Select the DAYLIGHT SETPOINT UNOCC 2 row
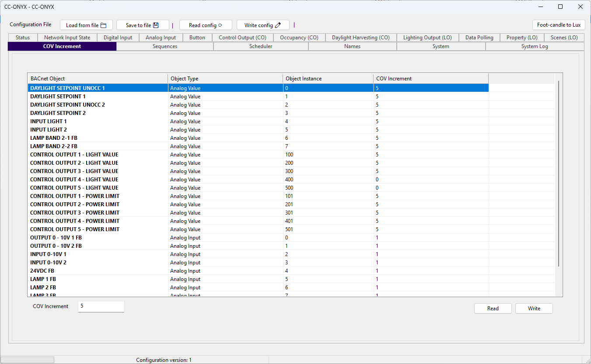This screenshot has width=591, height=364. [x=258, y=105]
